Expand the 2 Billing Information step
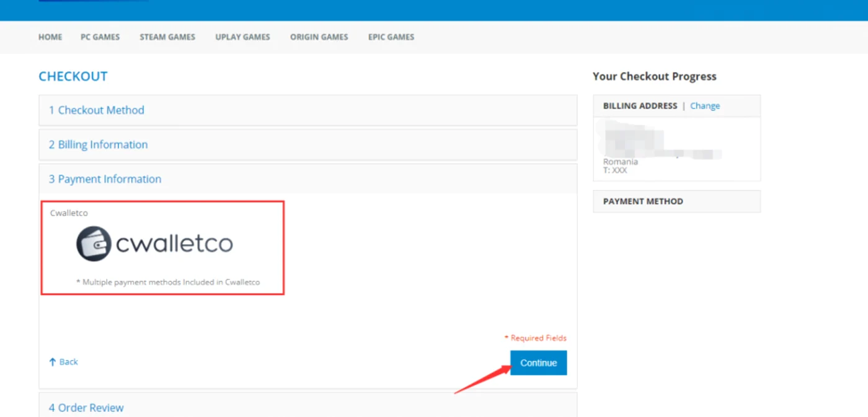This screenshot has height=417, width=868. [x=308, y=145]
